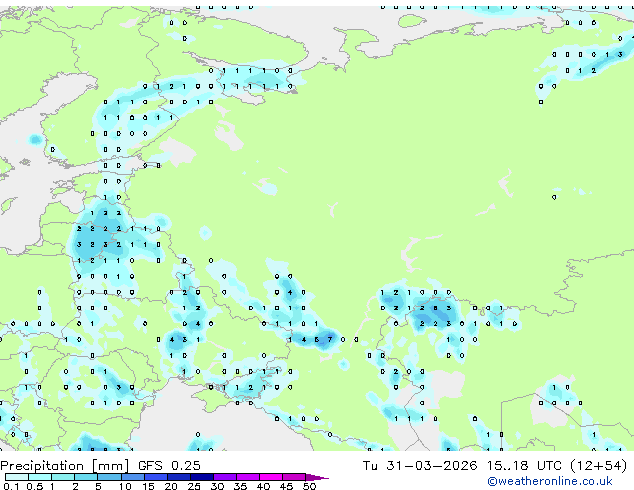This screenshot has height=490, width=634.
Task: Select the 40–45 mm magenta legend swatch
Action: coord(271,477)
